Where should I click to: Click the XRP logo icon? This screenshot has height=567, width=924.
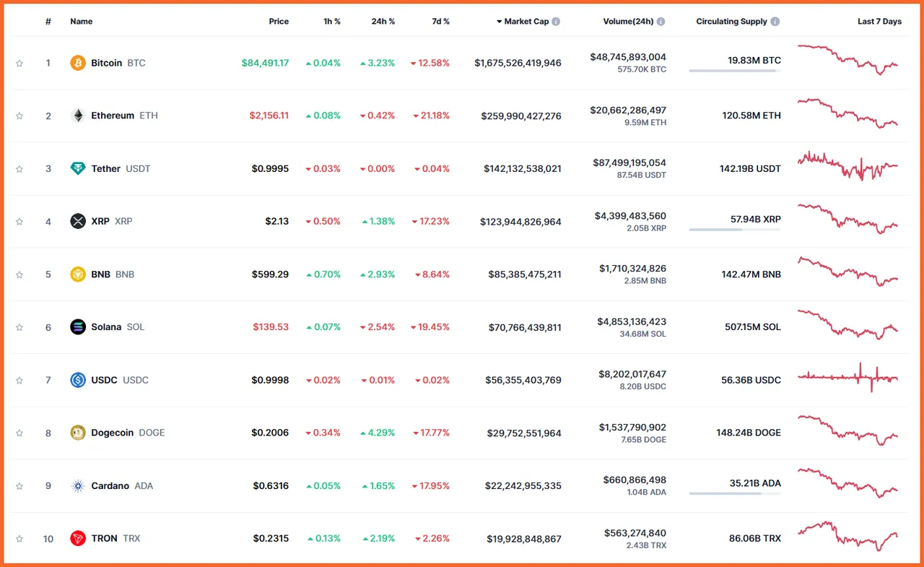tap(78, 221)
